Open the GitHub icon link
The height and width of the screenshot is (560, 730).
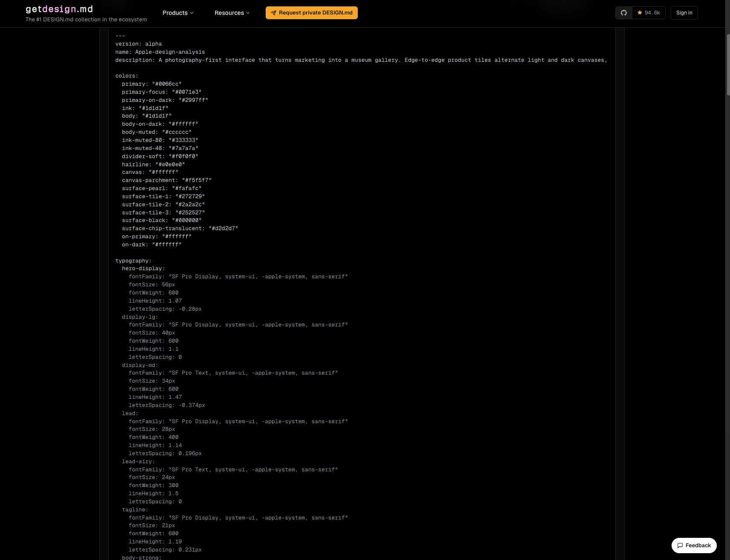pyautogui.click(x=623, y=13)
